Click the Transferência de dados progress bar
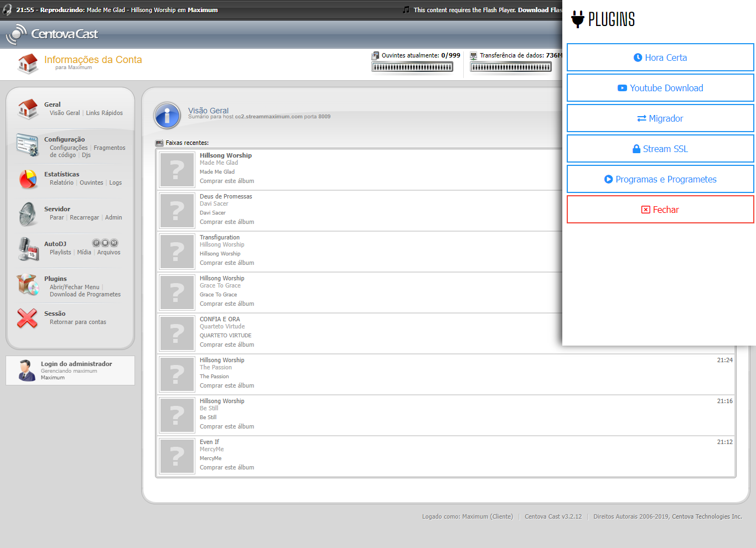Viewport: 756px width, 548px height. coord(511,67)
